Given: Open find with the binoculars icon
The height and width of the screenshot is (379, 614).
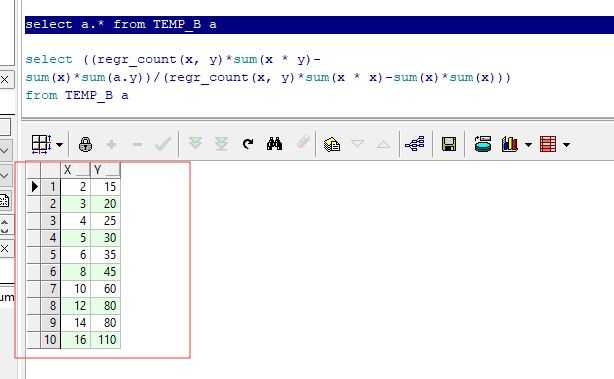Looking at the screenshot, I should point(274,144).
